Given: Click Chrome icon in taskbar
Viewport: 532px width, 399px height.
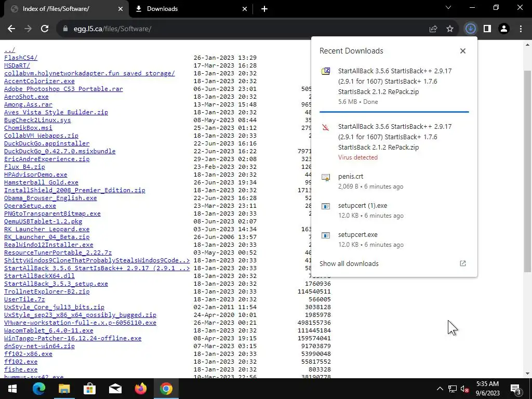Looking at the screenshot, I should (x=166, y=389).
